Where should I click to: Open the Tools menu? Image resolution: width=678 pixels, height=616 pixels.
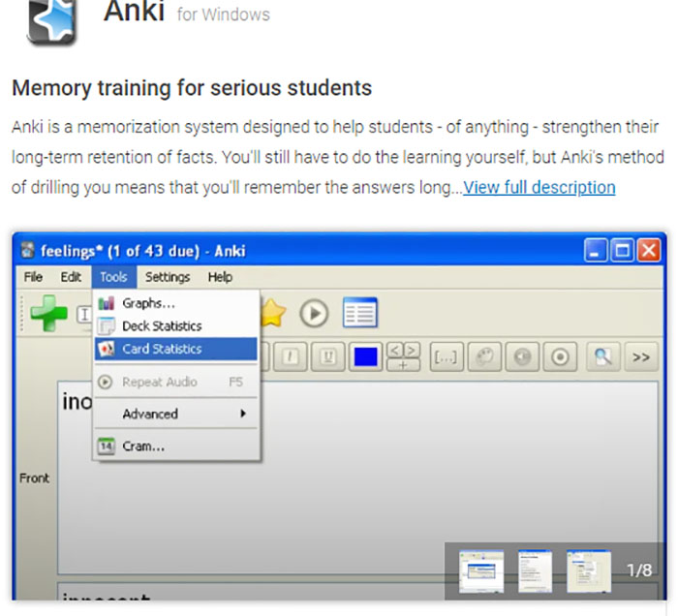click(113, 277)
